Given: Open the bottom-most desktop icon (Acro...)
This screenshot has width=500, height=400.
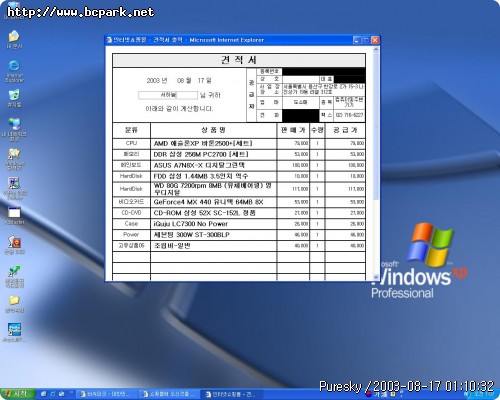Looking at the screenshot, I should (14, 332).
